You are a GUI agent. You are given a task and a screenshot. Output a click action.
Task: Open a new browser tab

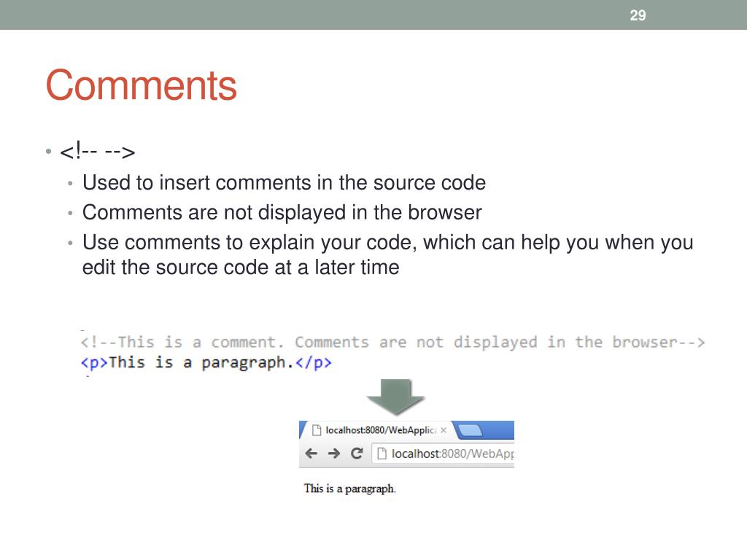click(x=471, y=430)
